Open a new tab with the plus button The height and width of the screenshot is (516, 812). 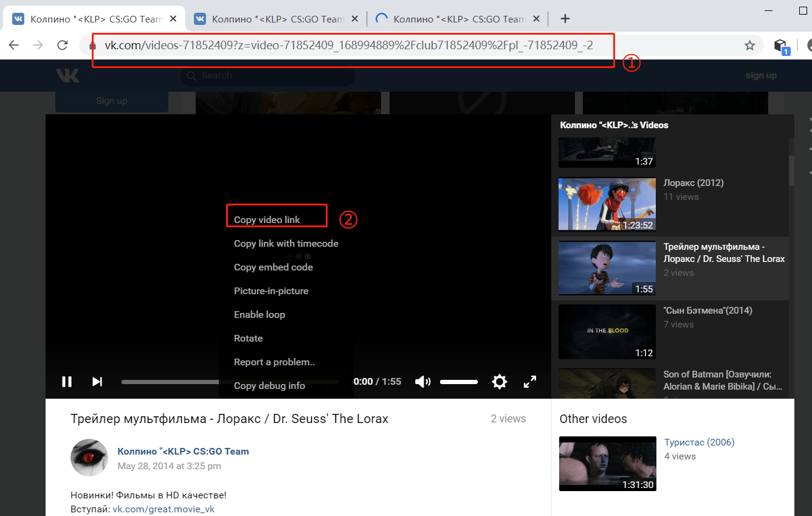565,19
